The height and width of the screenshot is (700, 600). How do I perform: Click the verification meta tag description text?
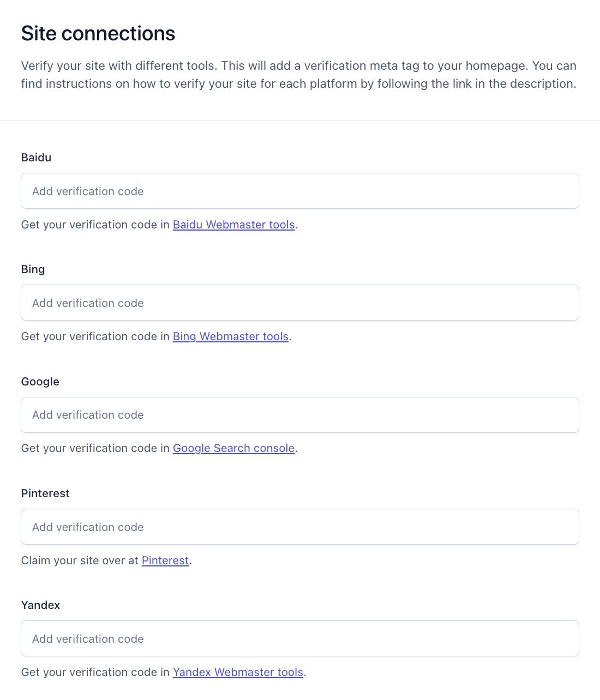coord(299,75)
